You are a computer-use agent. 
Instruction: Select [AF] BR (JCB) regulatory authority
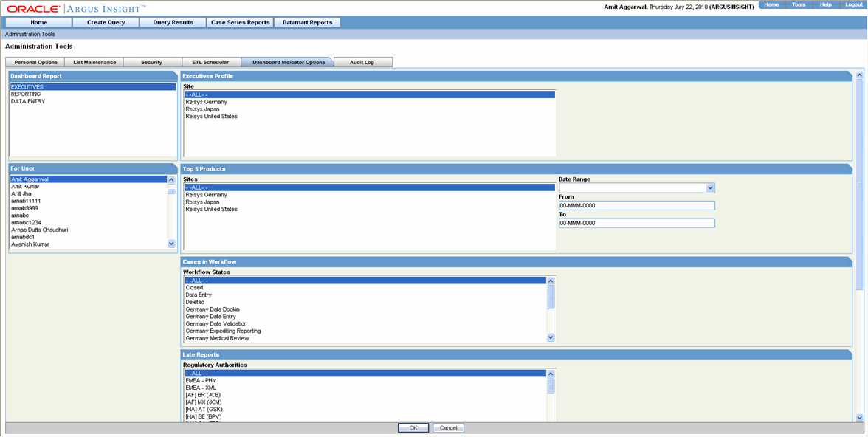(x=365, y=395)
